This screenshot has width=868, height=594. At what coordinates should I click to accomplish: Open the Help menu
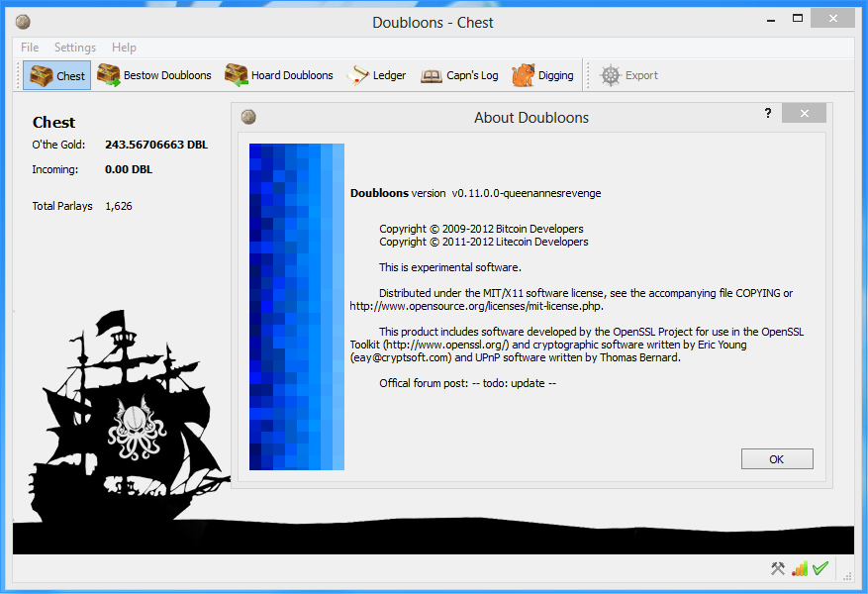click(124, 48)
